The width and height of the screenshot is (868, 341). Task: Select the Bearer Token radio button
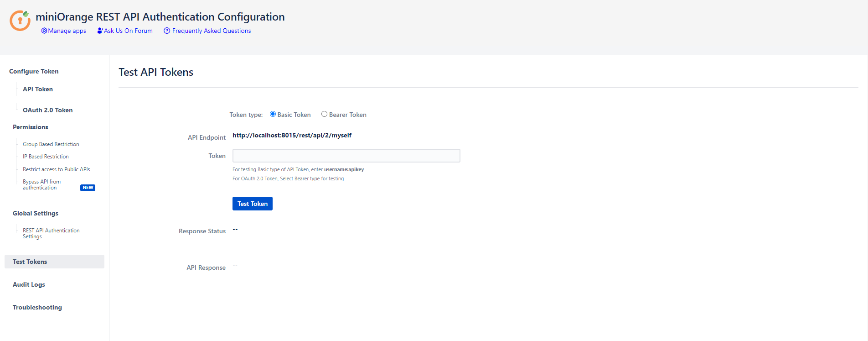324,114
